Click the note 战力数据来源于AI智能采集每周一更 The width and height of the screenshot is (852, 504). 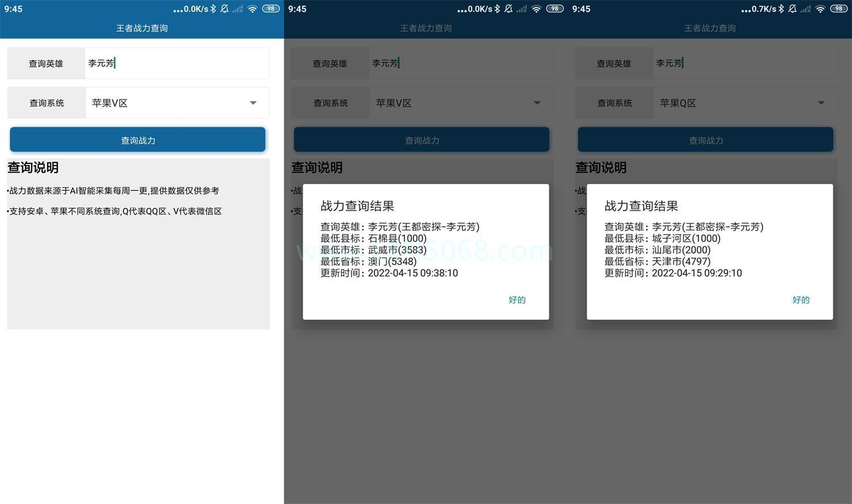tap(113, 191)
